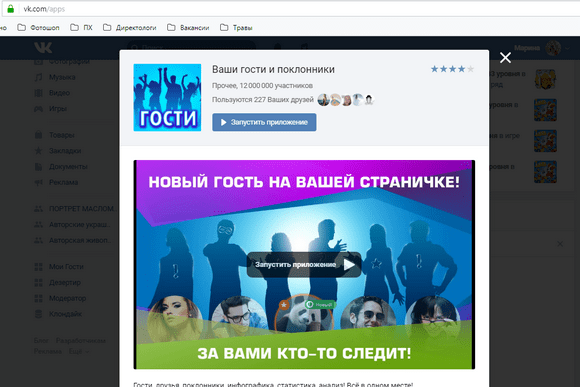Click the Разработчикам footer link
Screen dimensions: 580x387
81,340
